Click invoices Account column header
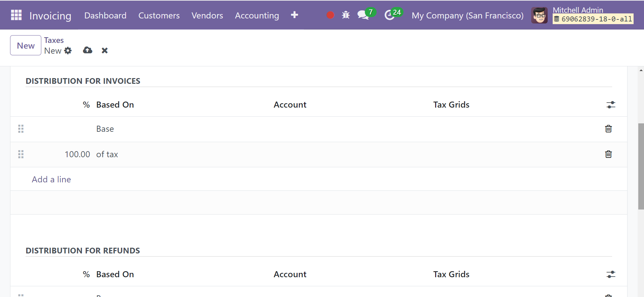 coord(290,105)
